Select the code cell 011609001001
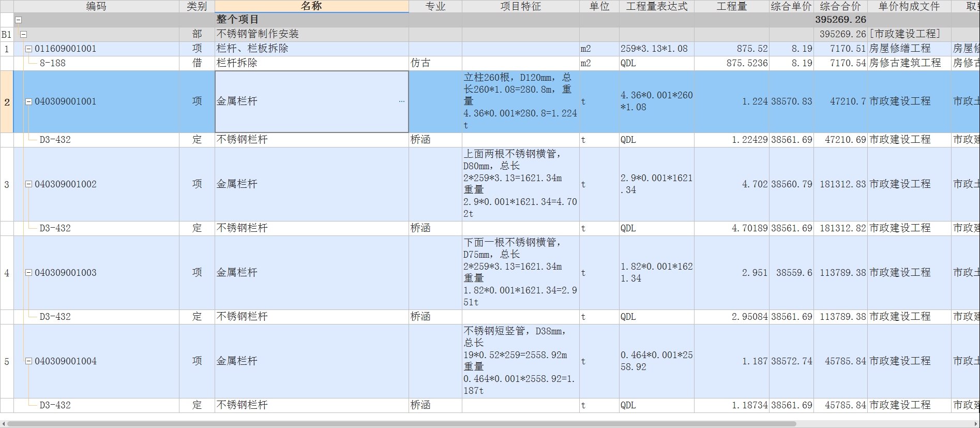 [x=65, y=49]
